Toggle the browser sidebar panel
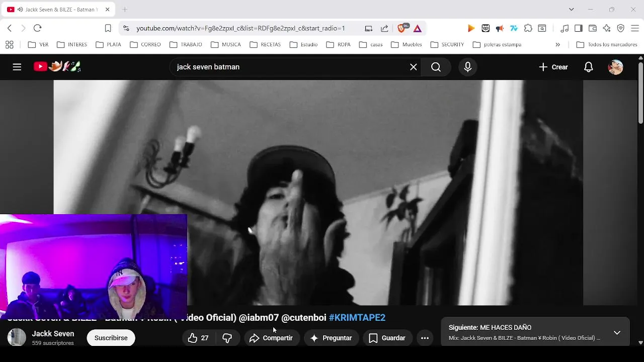This screenshot has width=644, height=362. [x=579, y=28]
